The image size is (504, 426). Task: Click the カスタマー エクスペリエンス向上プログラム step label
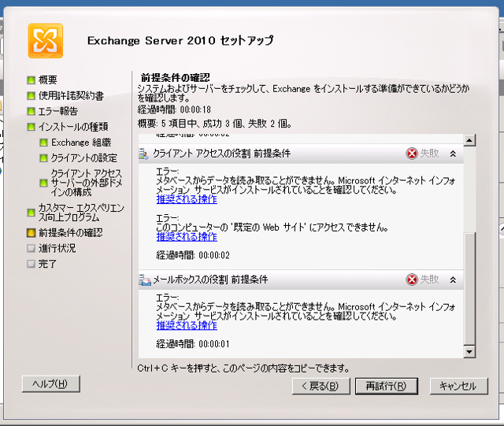(81, 213)
